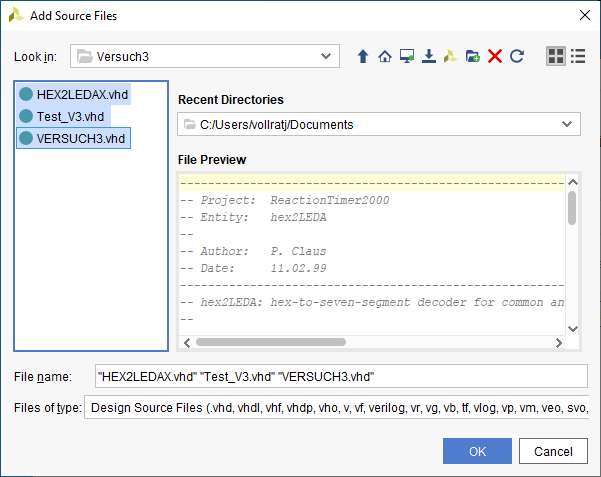This screenshot has height=477, width=601.
Task: Expand the Recent Directories dropdown
Action: (567, 125)
